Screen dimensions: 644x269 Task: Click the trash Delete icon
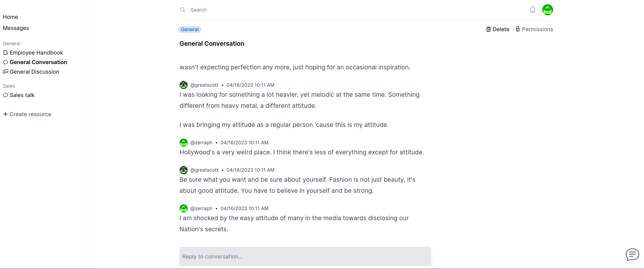click(x=488, y=29)
